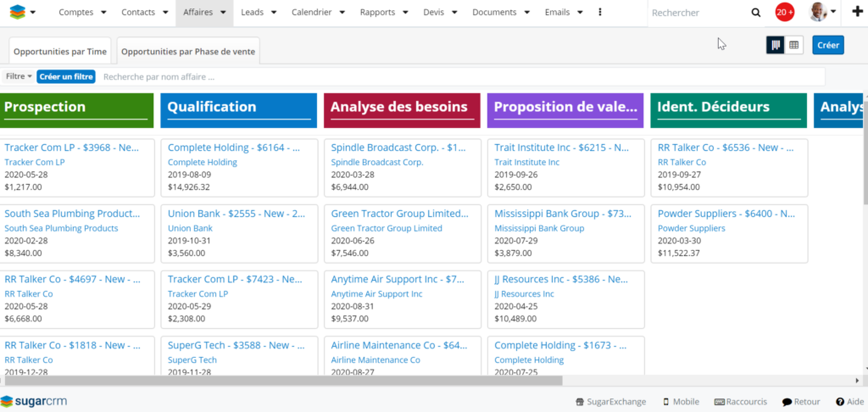
Task: Open the Devis module
Action: pos(433,12)
